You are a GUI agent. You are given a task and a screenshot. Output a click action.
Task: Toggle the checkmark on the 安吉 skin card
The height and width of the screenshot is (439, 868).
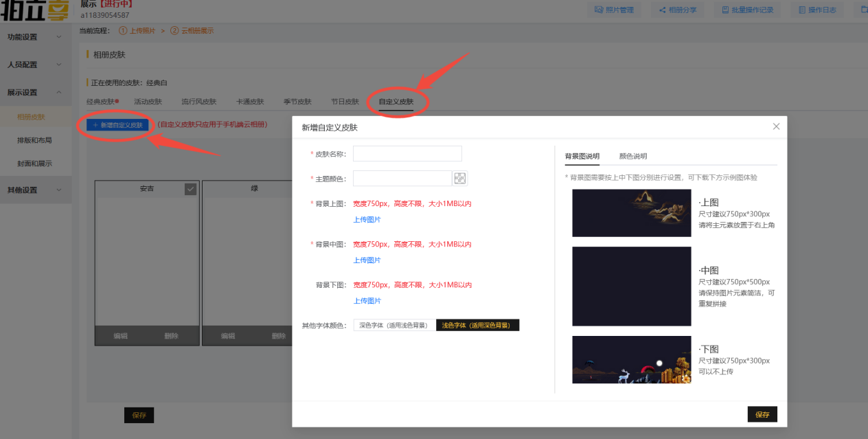[190, 189]
